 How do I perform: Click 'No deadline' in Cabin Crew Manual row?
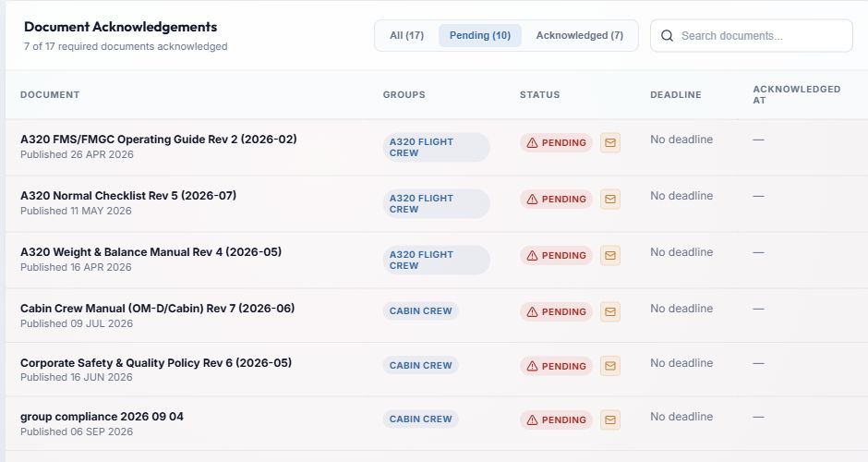[x=681, y=309]
